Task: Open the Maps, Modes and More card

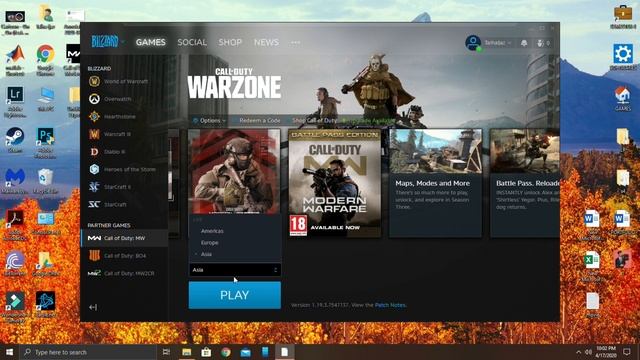Action: 436,183
